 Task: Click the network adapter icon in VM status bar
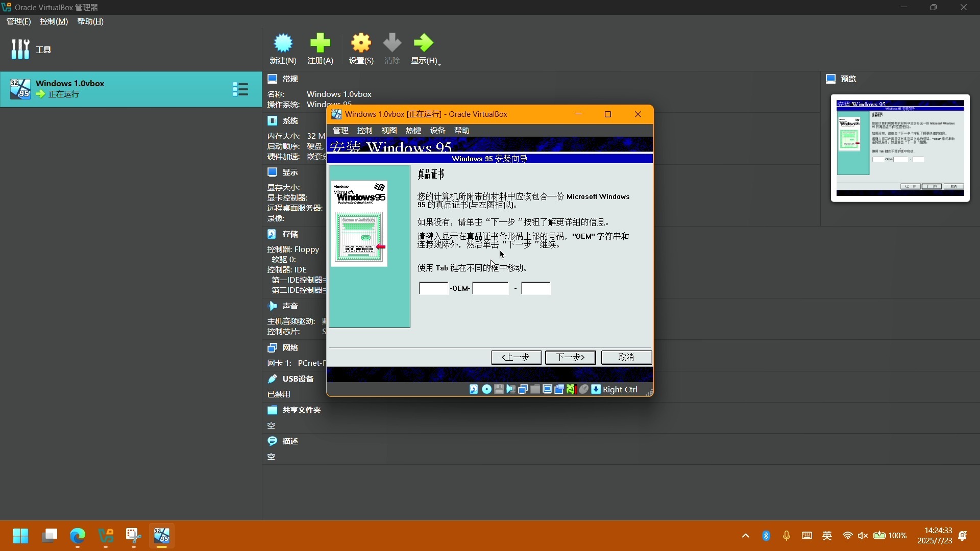pos(523,389)
